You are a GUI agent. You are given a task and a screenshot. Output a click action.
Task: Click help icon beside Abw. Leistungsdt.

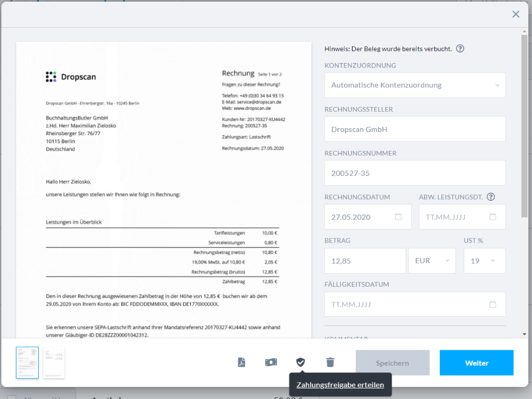point(491,197)
